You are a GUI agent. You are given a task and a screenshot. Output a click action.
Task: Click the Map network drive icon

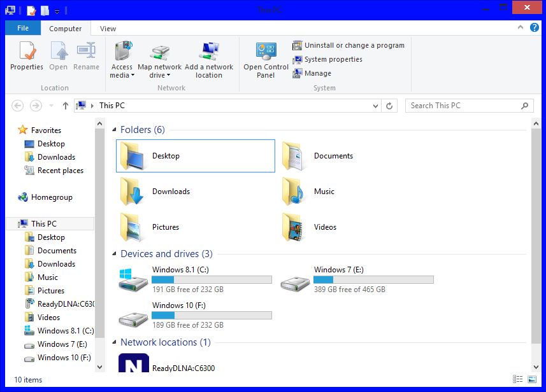[x=159, y=52]
